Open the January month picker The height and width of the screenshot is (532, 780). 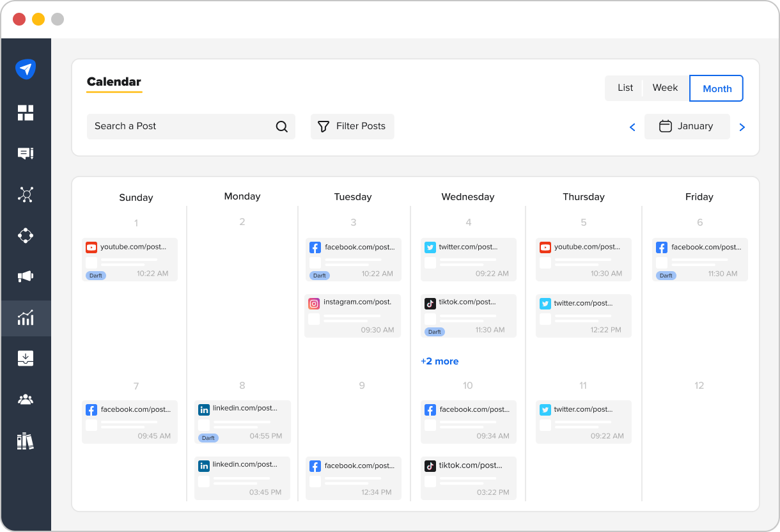687,127
